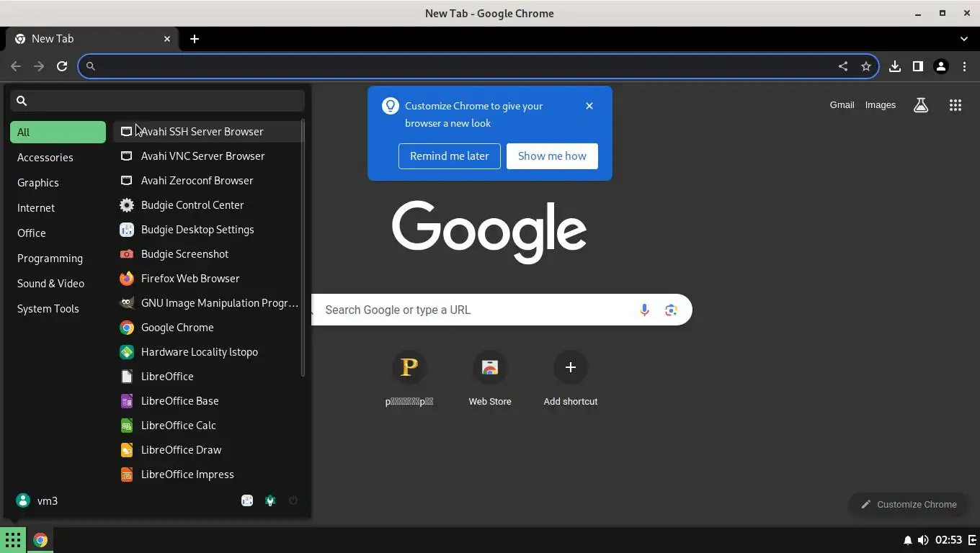The height and width of the screenshot is (553, 980).
Task: Launch the plain LibreOffice entry
Action: [x=208, y=376]
